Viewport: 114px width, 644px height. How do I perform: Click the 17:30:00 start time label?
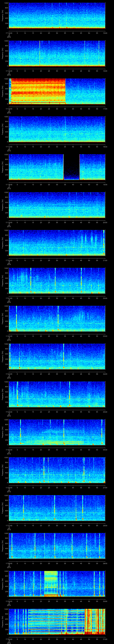click(9, 639)
